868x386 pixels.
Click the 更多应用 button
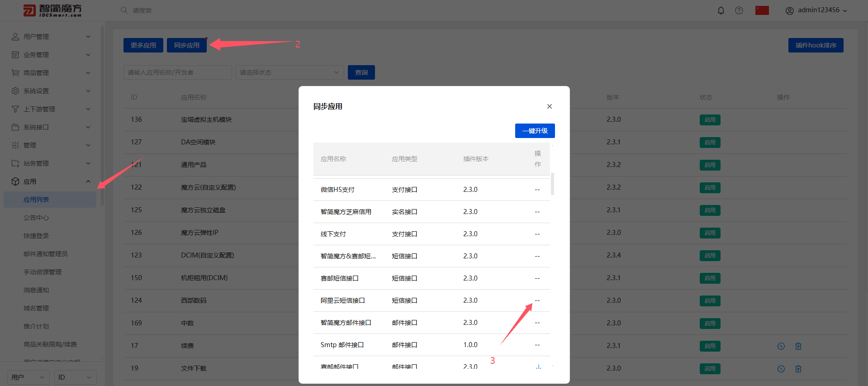pos(143,45)
